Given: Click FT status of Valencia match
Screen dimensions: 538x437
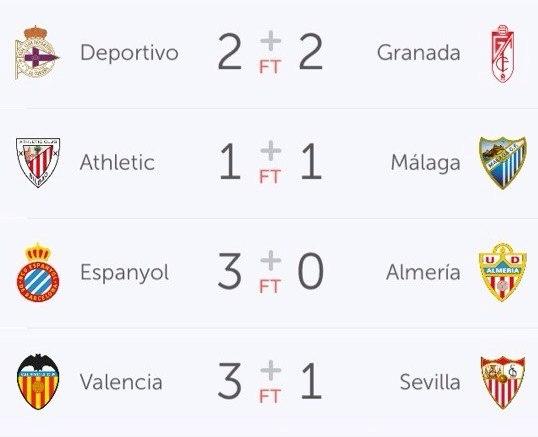Looking at the screenshot, I should click(270, 396).
